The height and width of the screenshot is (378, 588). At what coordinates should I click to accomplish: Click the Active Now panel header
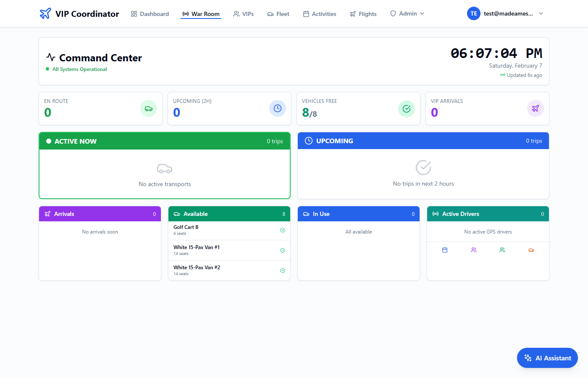tap(165, 141)
